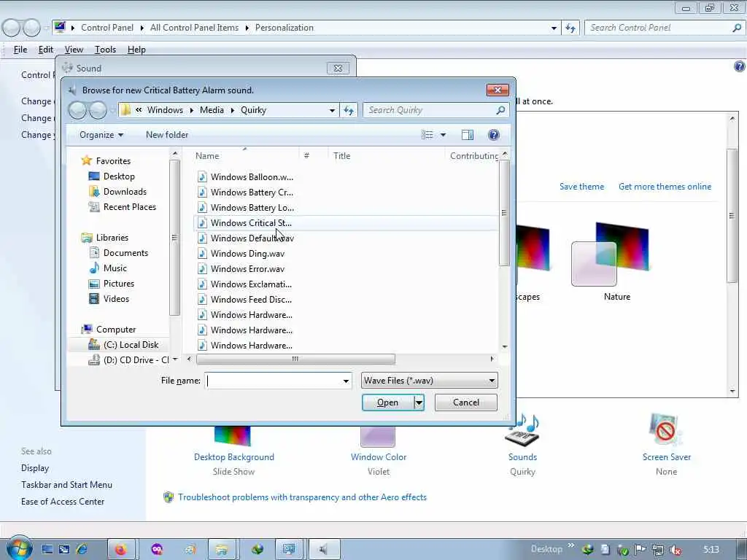Sort by the Title column header
This screenshot has height=560, width=747.
387,156
